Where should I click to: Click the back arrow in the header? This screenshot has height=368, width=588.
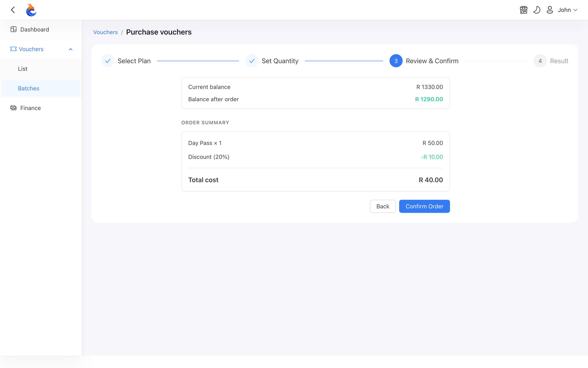point(13,10)
